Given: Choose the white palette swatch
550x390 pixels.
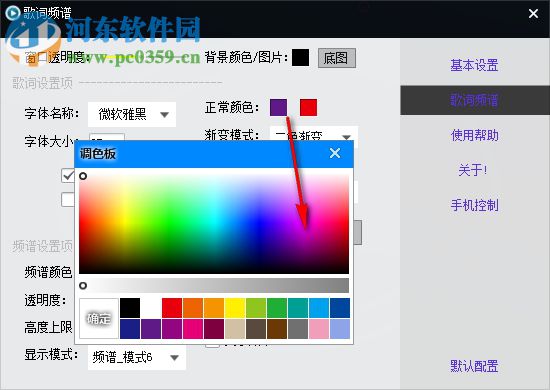Looking at the screenshot, I should click(151, 308).
